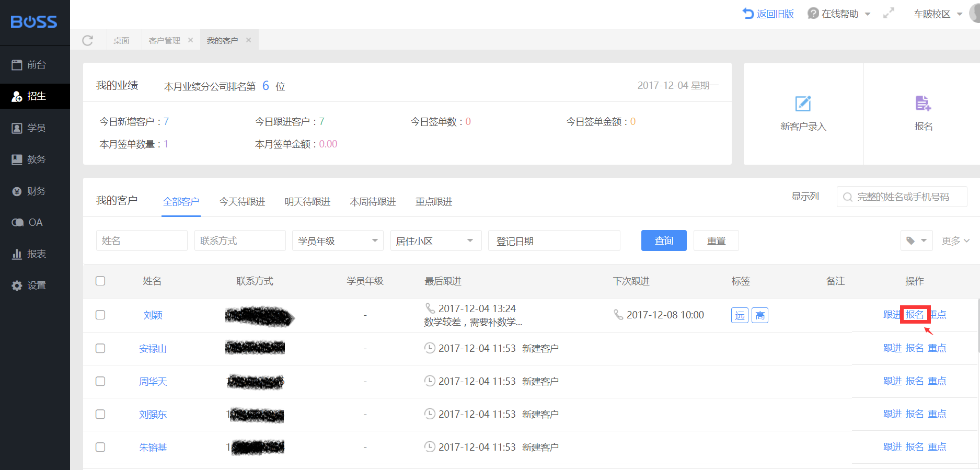
Task: Click the search magnifier icon
Action: 848,197
